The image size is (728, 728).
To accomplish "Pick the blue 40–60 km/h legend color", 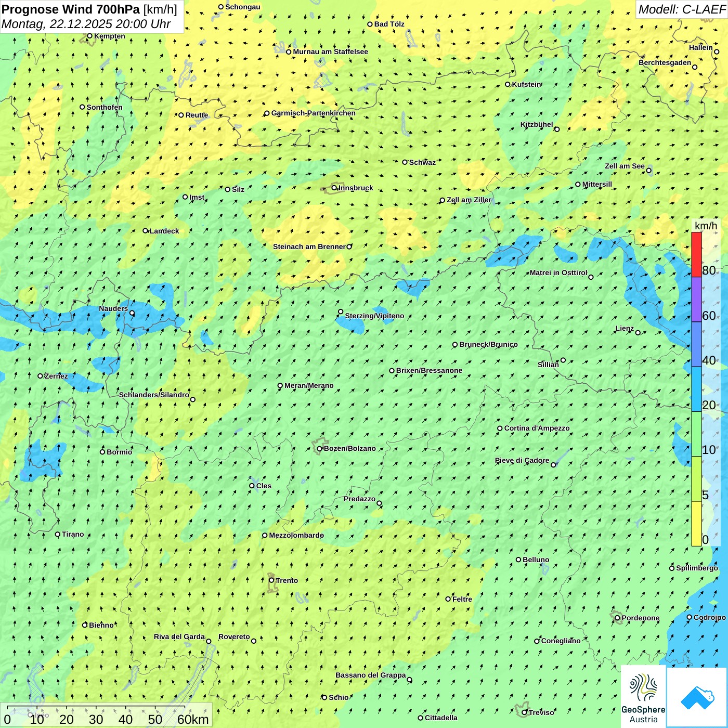I will pos(696,345).
